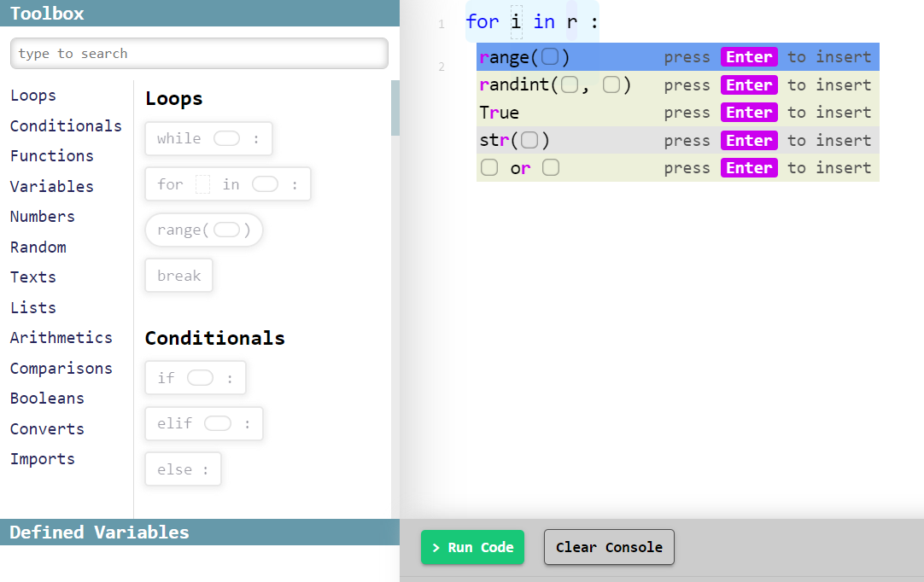This screenshot has height=582, width=924.
Task: Run the current code
Action: click(472, 547)
